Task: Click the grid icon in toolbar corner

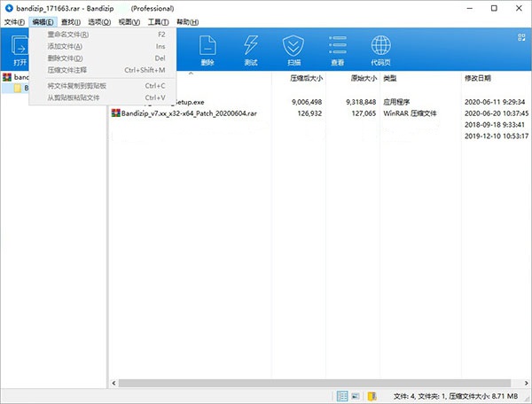Action: click(x=521, y=37)
